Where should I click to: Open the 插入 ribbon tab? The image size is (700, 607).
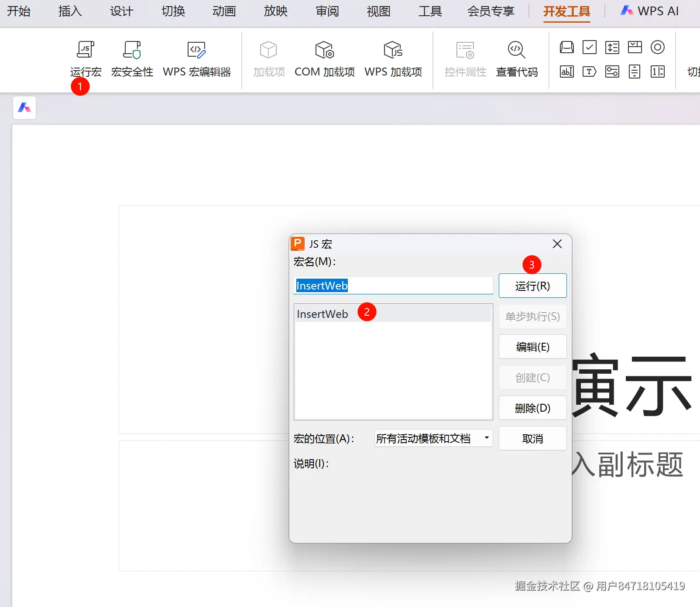[70, 11]
